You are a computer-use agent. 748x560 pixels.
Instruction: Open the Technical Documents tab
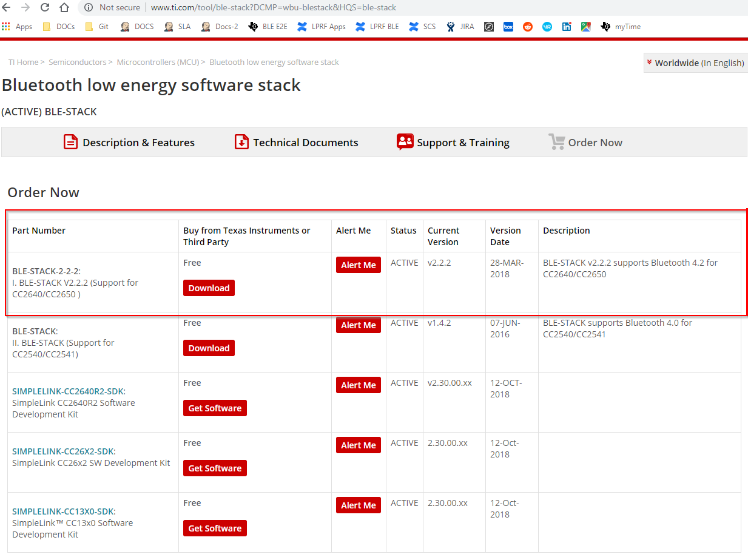[296, 143]
